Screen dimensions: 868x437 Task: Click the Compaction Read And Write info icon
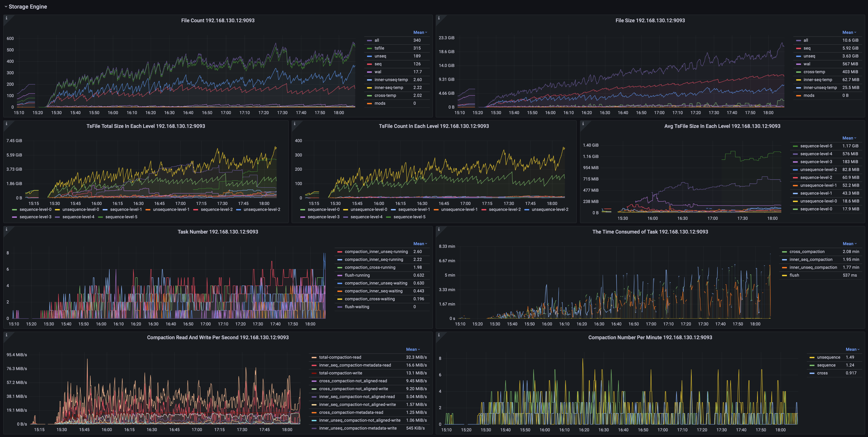click(6, 335)
